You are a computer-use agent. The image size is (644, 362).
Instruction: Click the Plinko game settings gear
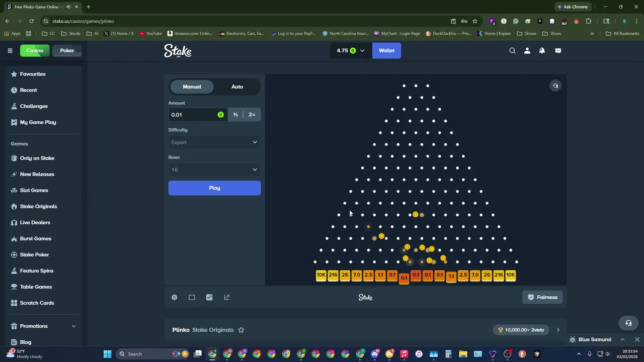(x=174, y=297)
